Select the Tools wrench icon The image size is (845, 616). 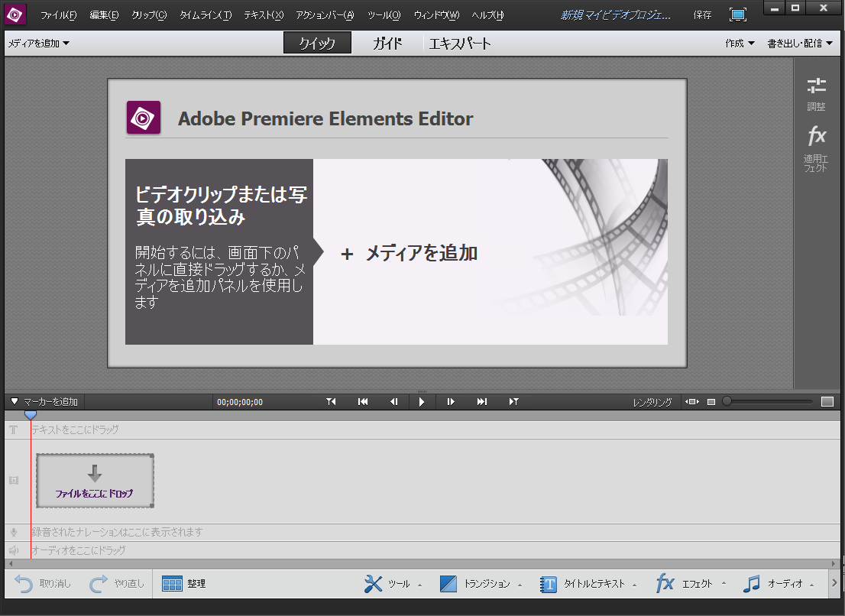tap(373, 583)
